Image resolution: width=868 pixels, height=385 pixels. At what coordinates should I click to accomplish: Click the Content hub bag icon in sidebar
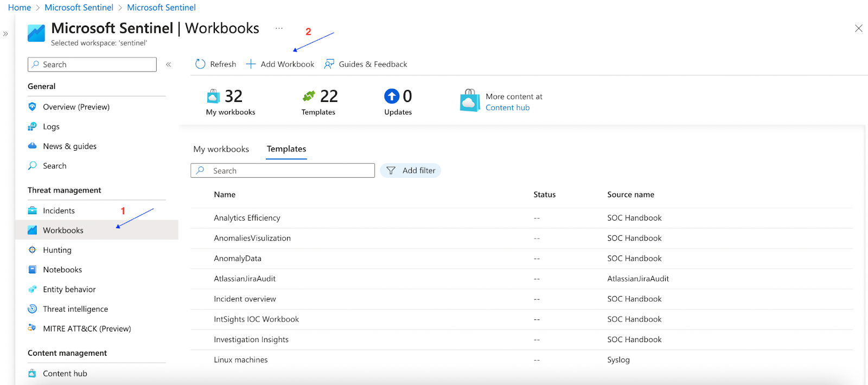[x=32, y=373]
